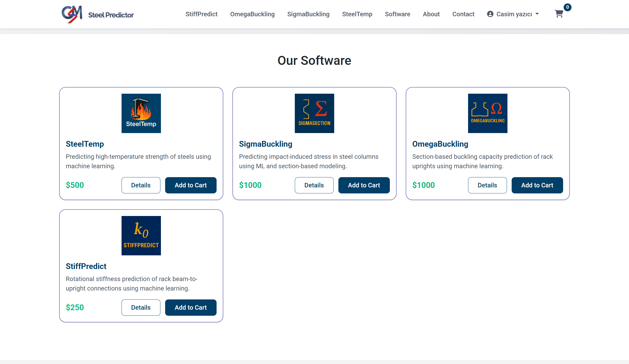
Task: Click the StiffPredict k0 product logo
Action: 141,235
